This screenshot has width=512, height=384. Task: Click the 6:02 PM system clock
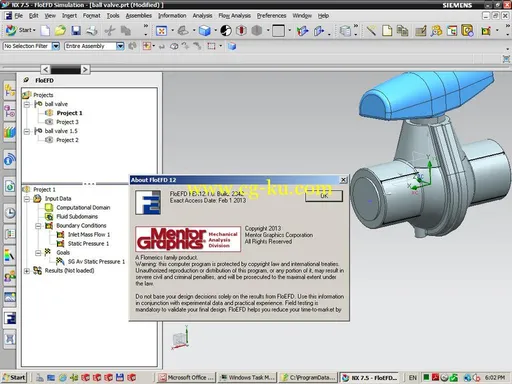[x=495, y=378]
